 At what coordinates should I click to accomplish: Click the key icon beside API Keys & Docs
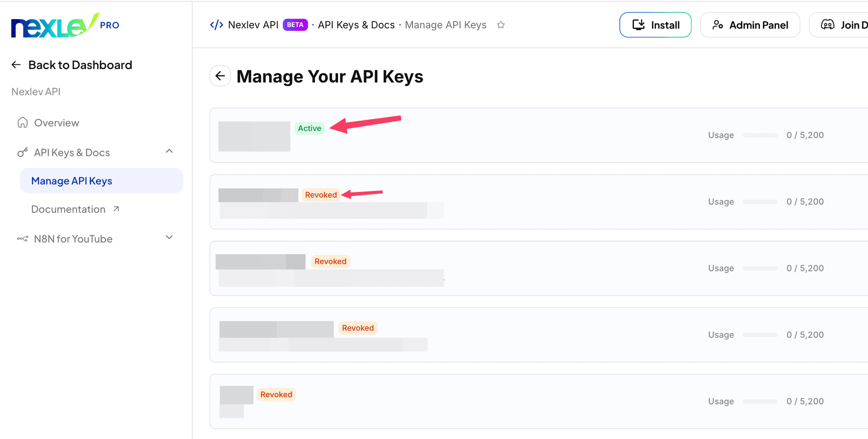23,152
